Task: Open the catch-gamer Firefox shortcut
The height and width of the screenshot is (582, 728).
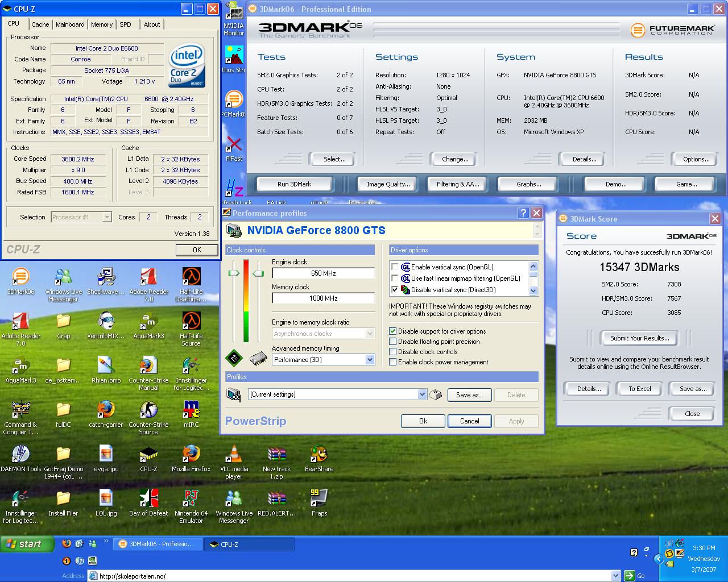Action: point(106,410)
